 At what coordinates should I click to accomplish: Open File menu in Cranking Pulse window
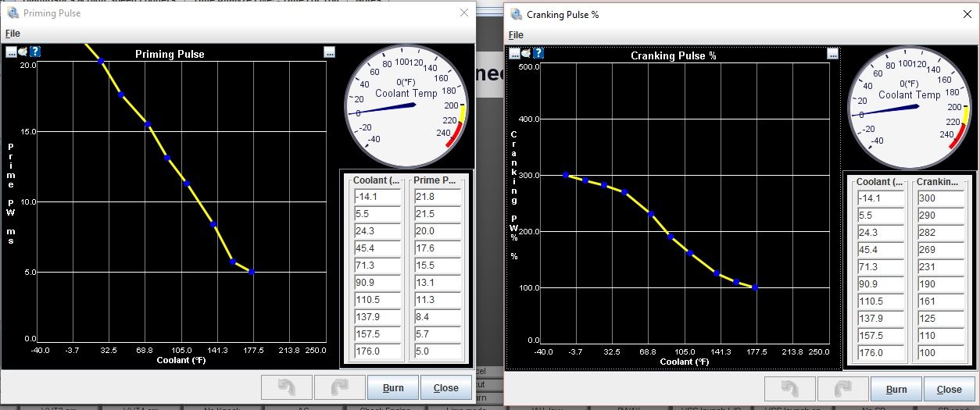coord(516,35)
